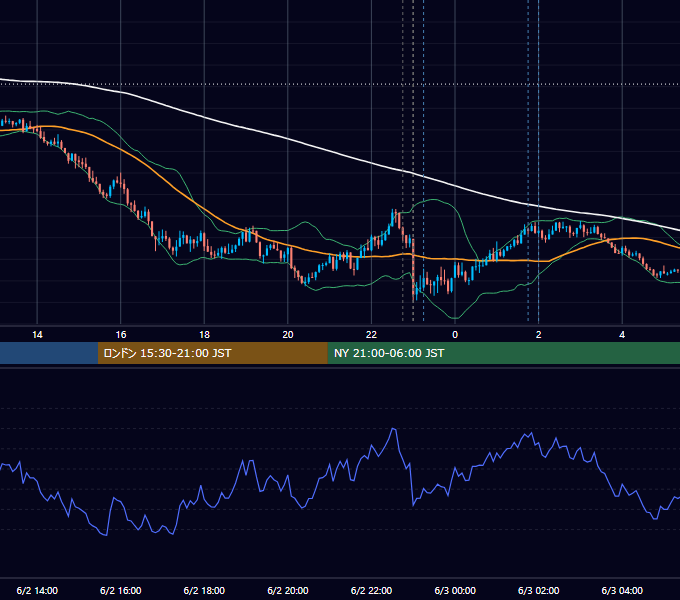Click the '16' hour label on price chart axis

121,335
